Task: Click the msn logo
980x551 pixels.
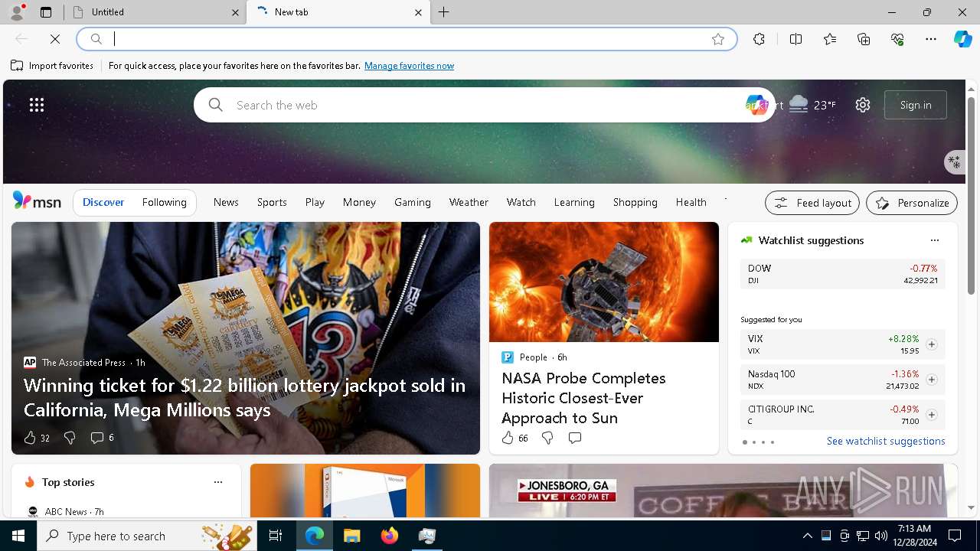Action: pos(37,201)
